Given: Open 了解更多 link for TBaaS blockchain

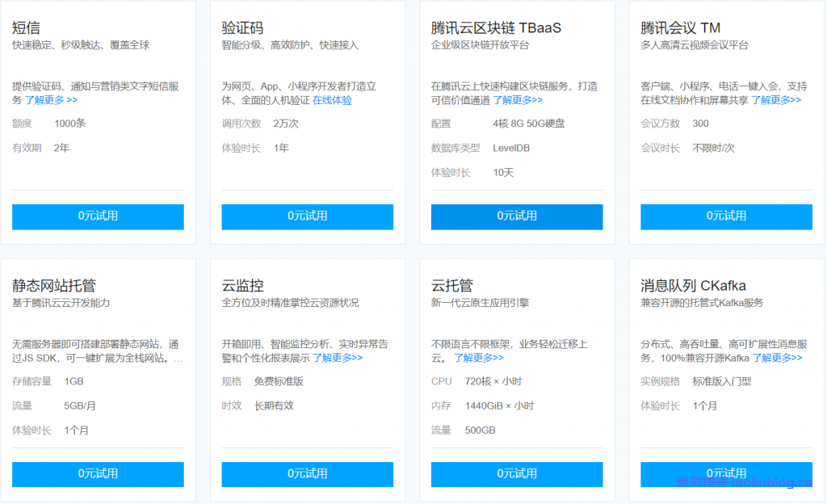Looking at the screenshot, I should coord(518,100).
